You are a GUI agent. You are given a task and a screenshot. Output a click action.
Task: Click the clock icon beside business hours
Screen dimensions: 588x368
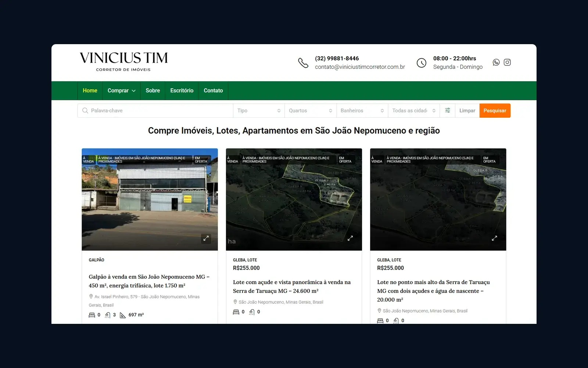(422, 63)
